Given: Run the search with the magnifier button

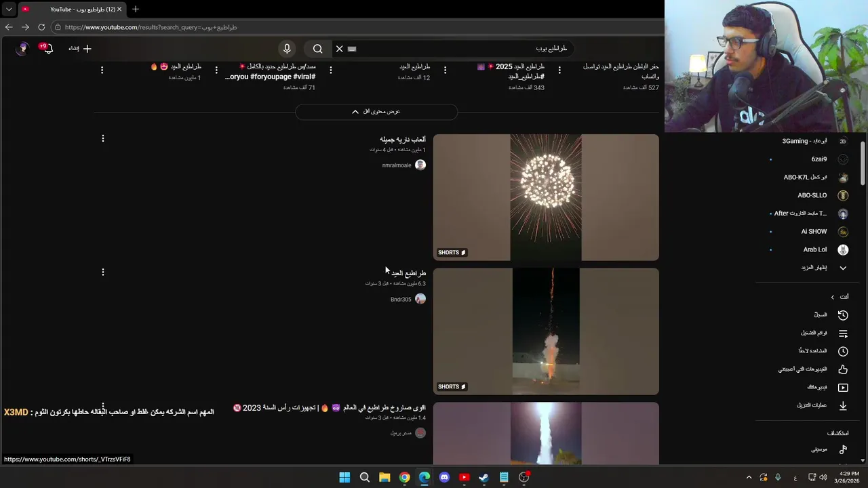Looking at the screenshot, I should click(x=317, y=49).
